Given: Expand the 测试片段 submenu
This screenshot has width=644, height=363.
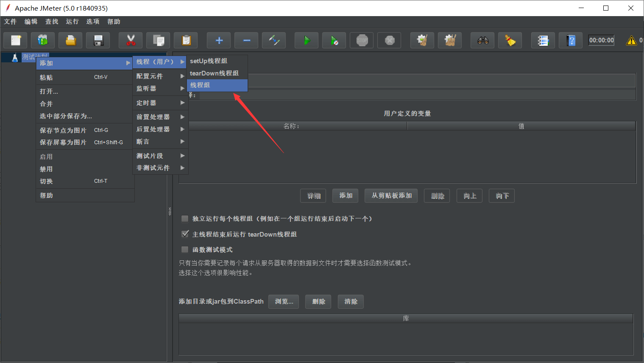Looking at the screenshot, I should [x=160, y=156].
